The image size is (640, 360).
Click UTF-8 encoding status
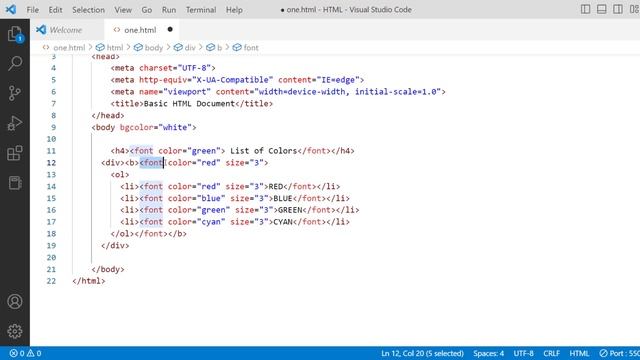pos(523,353)
